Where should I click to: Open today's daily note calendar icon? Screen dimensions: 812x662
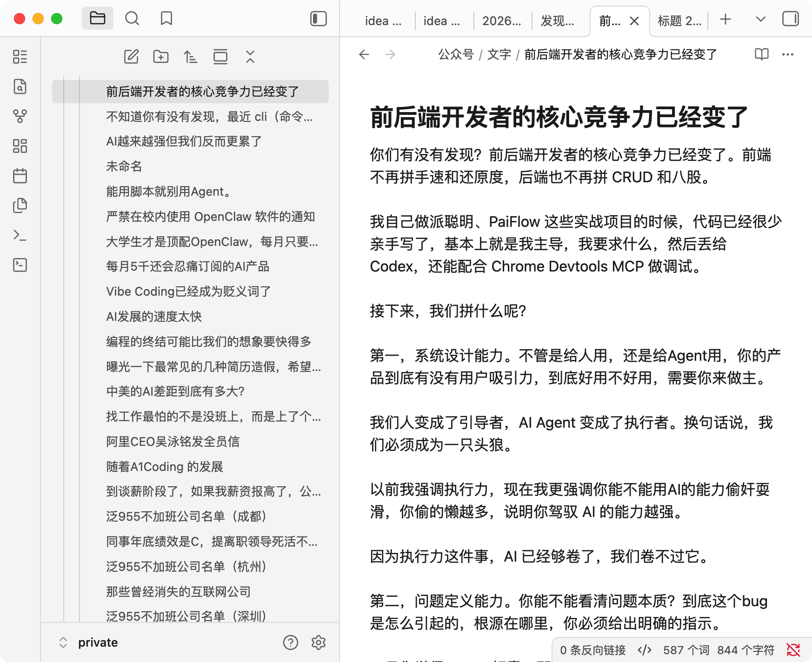(20, 176)
